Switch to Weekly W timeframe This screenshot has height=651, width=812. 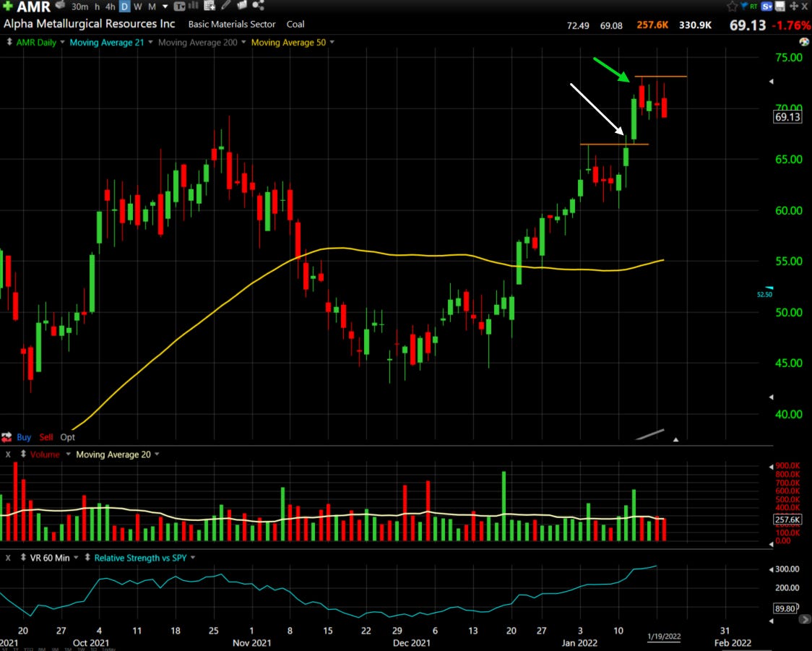(138, 7)
